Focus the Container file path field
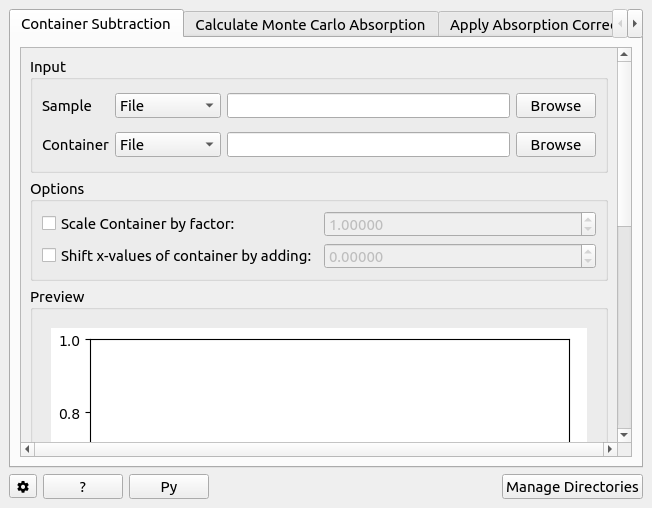652x508 pixels. (x=368, y=145)
